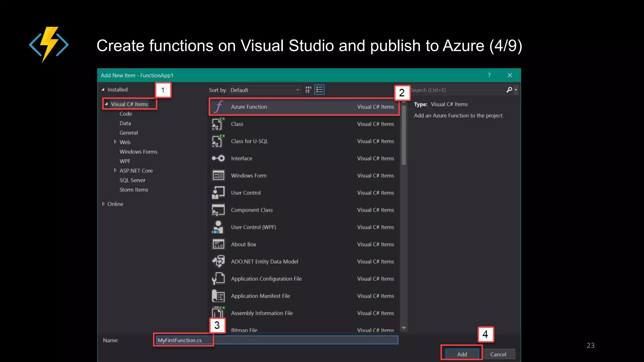This screenshot has width=644, height=362.
Task: Collapse the Visual C# Items node
Action: (x=106, y=104)
